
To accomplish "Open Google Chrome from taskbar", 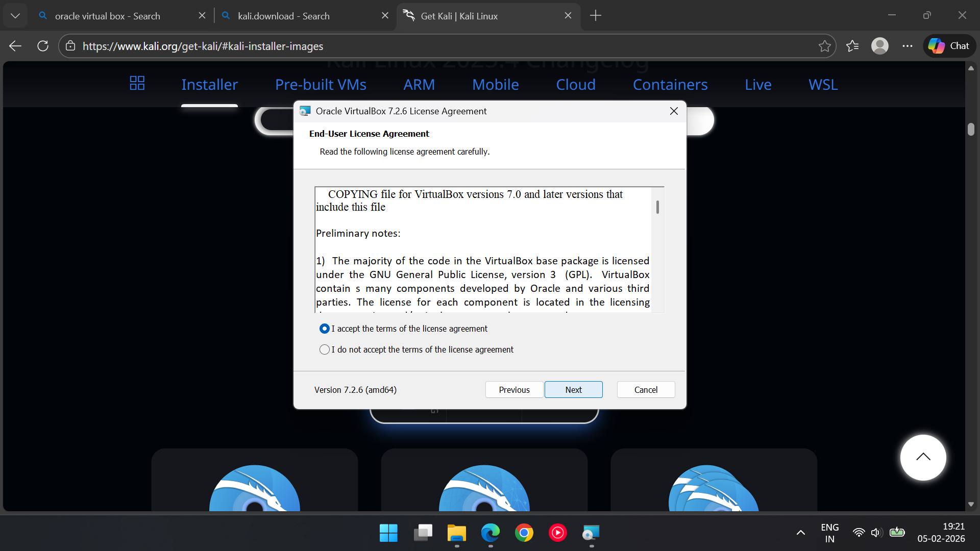I will pos(524,533).
